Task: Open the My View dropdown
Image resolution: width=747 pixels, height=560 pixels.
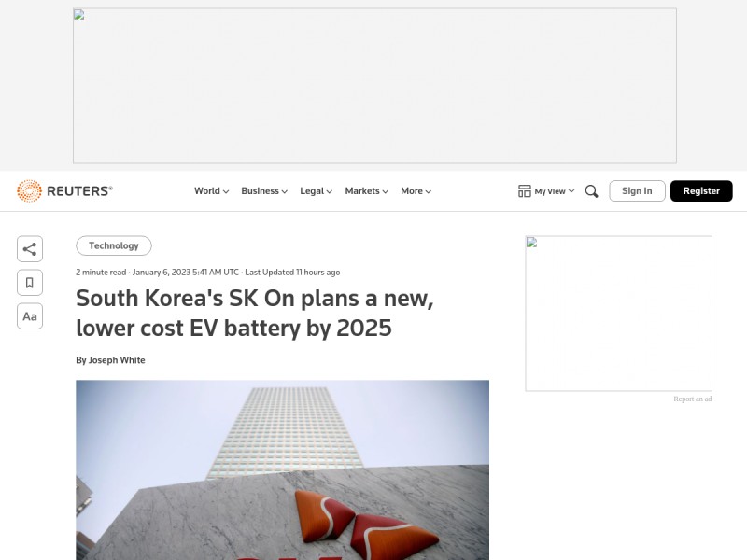Action: [554, 191]
